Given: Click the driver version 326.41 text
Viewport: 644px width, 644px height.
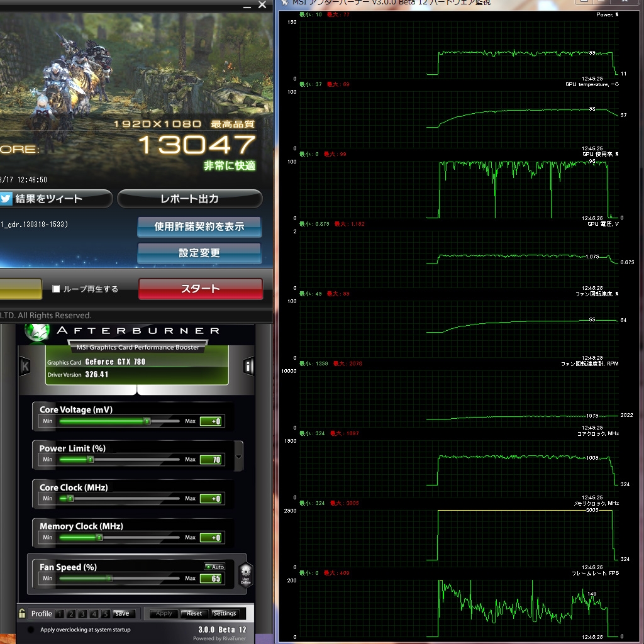Looking at the screenshot, I should [x=96, y=374].
